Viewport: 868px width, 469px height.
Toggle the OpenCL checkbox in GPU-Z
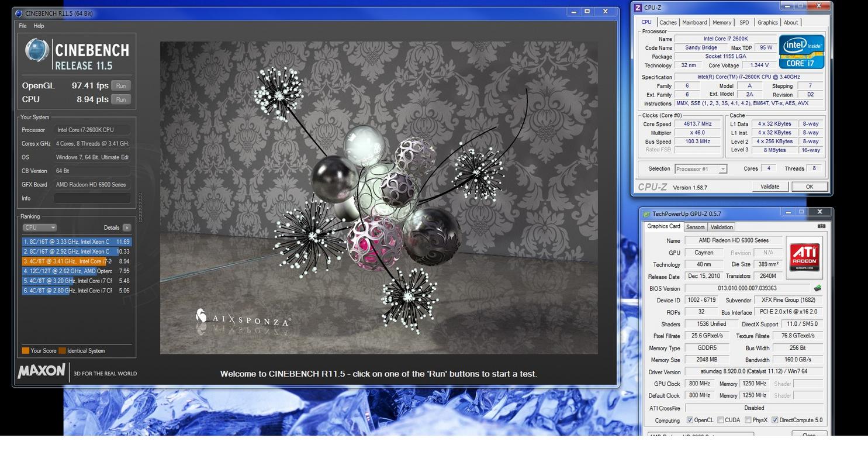click(690, 420)
